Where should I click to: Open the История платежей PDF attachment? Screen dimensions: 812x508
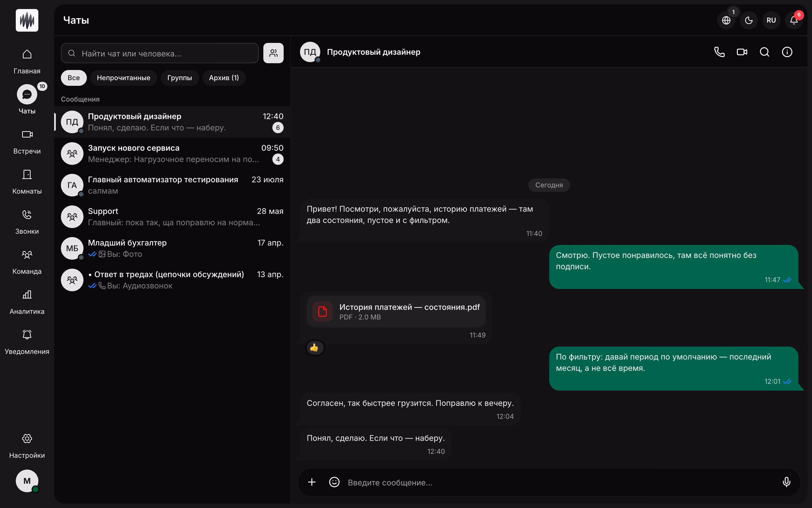(396, 312)
